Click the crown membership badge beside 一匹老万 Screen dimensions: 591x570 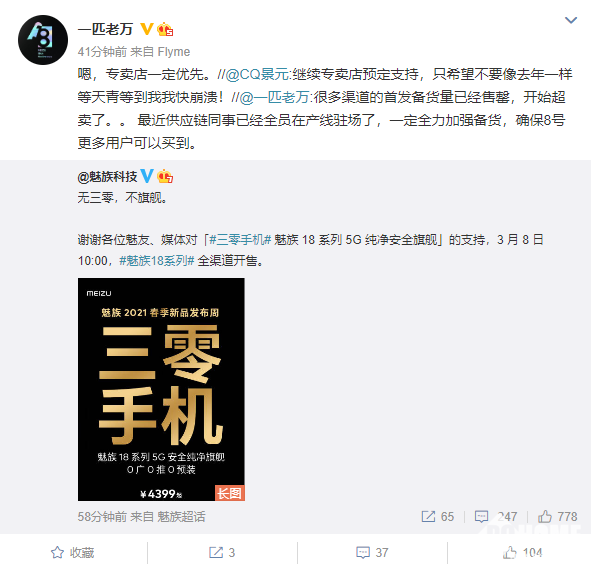coord(165,29)
